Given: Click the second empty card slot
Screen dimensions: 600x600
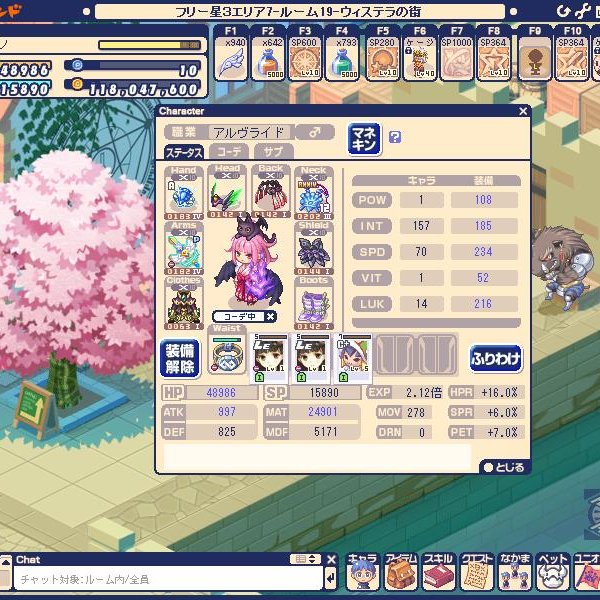Looking at the screenshot, I should coord(437,354).
